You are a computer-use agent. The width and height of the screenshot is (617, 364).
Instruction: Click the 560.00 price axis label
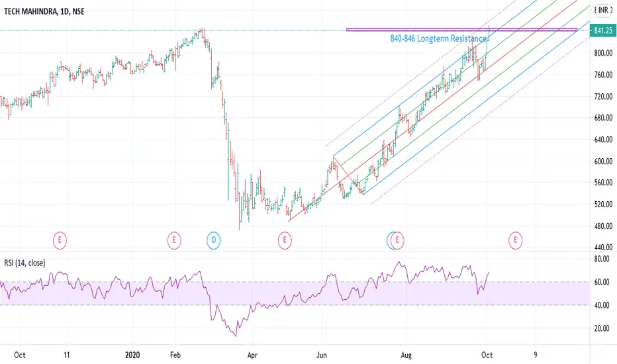tap(603, 183)
